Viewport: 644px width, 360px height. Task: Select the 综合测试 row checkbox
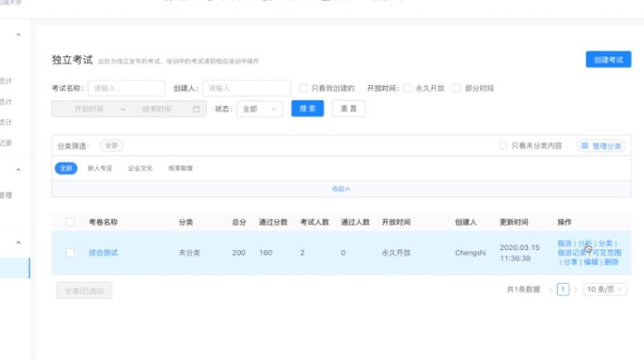70,252
